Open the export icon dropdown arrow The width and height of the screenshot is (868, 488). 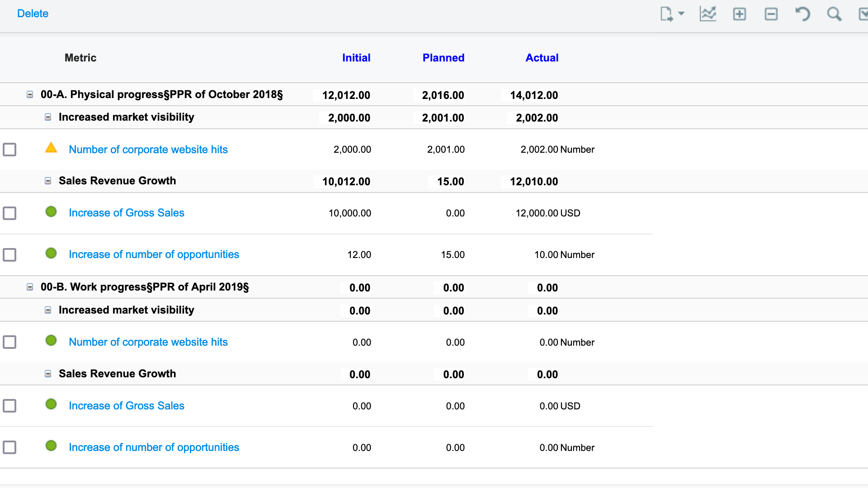[681, 14]
